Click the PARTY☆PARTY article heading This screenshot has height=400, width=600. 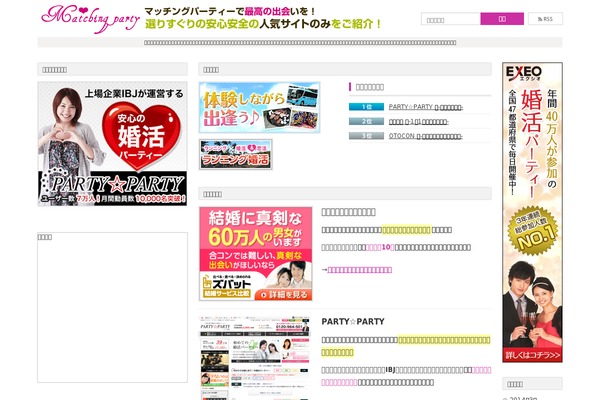(353, 322)
